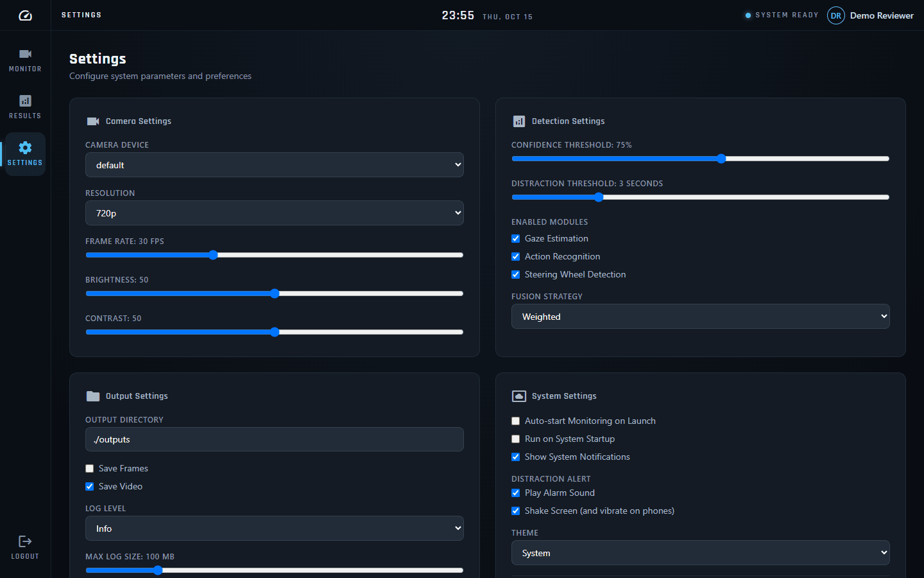The image size is (924, 578).
Task: Disable the Gaze Estimation module
Action: pos(516,239)
